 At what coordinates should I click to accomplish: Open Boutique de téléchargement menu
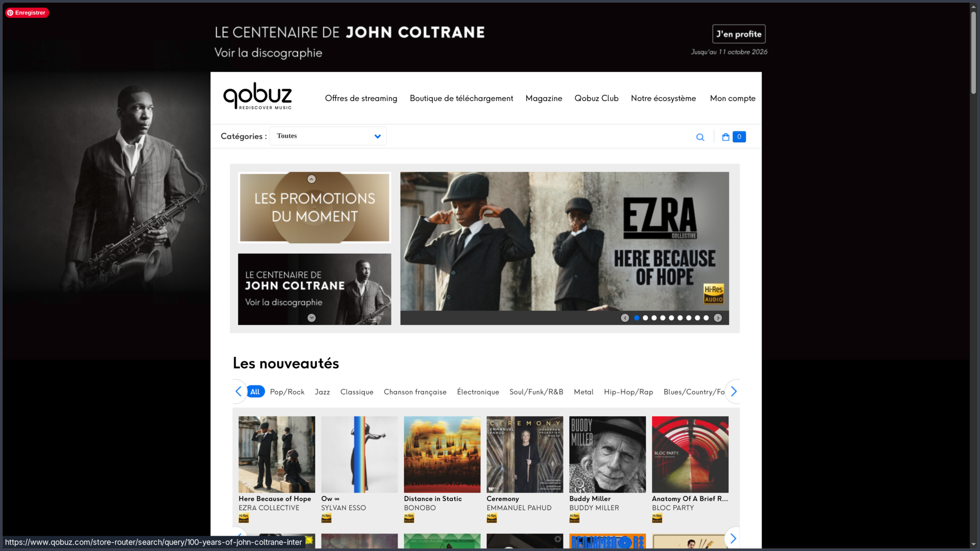[x=461, y=98]
